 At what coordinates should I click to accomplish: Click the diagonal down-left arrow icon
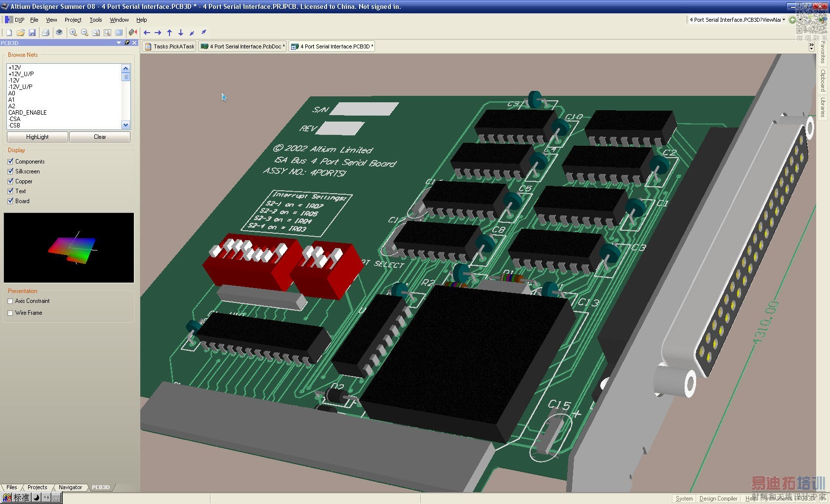[192, 33]
